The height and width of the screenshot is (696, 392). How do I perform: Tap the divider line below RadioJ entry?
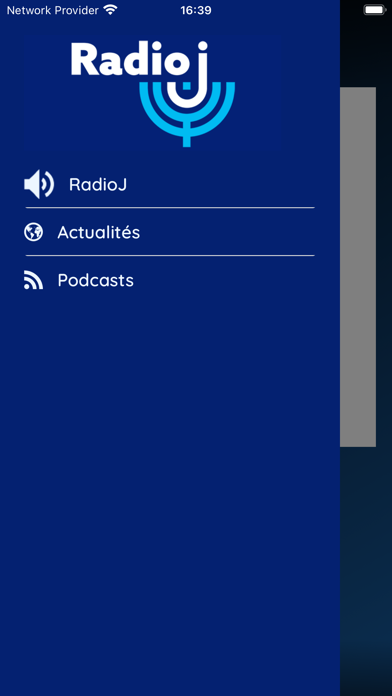pyautogui.click(x=170, y=207)
